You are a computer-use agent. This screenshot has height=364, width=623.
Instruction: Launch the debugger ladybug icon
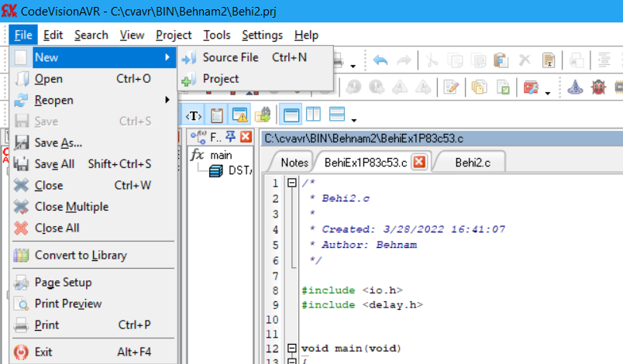click(x=598, y=87)
